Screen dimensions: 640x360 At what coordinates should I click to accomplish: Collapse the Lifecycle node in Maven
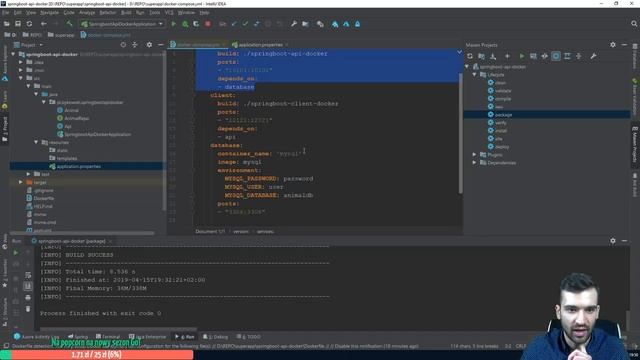point(475,75)
